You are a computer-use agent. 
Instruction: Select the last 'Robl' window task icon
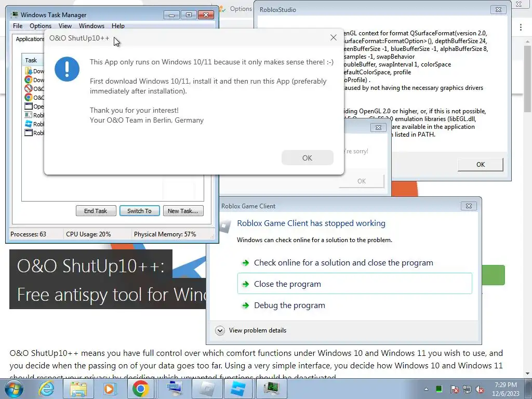pos(29,132)
